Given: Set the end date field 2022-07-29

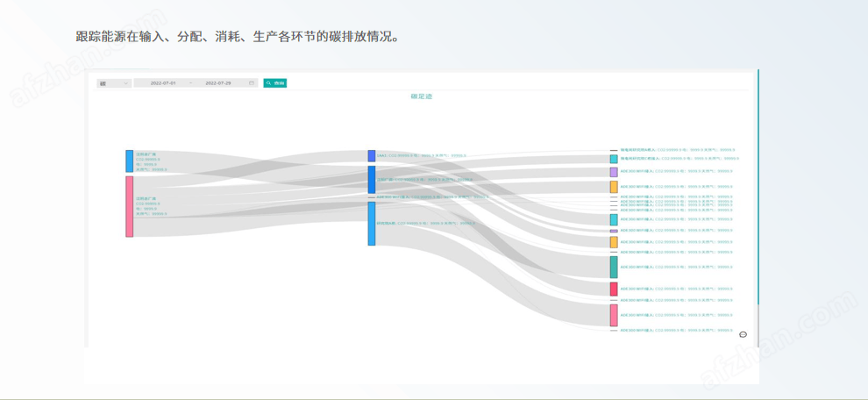Looking at the screenshot, I should click(x=218, y=83).
